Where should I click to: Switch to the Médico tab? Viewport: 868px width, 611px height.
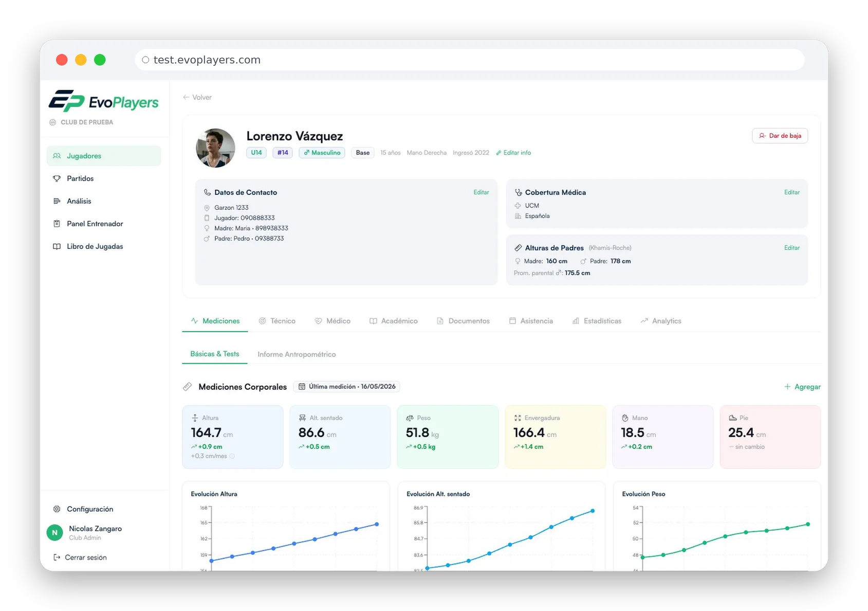click(333, 321)
